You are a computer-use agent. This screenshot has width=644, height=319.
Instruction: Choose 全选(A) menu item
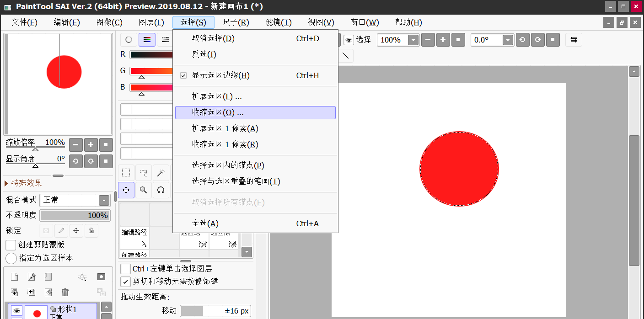tap(255, 223)
